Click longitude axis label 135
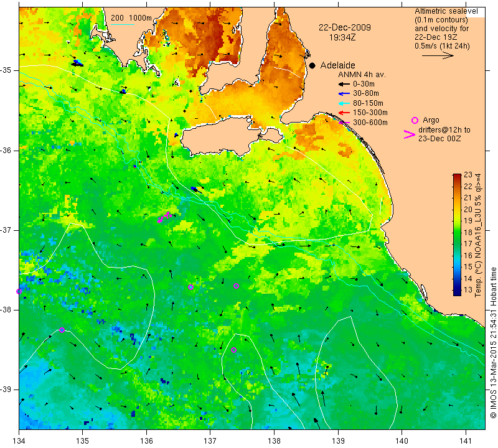The height and width of the screenshot is (448, 498). coord(83,441)
